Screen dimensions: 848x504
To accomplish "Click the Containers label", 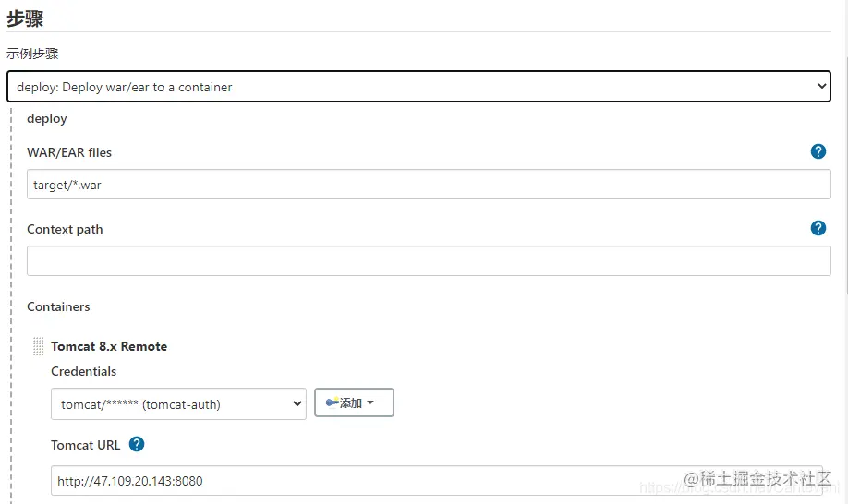I will click(58, 306).
